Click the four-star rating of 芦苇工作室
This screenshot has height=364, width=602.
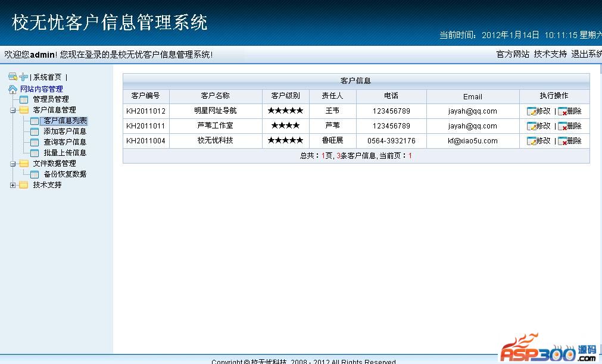[x=285, y=126]
